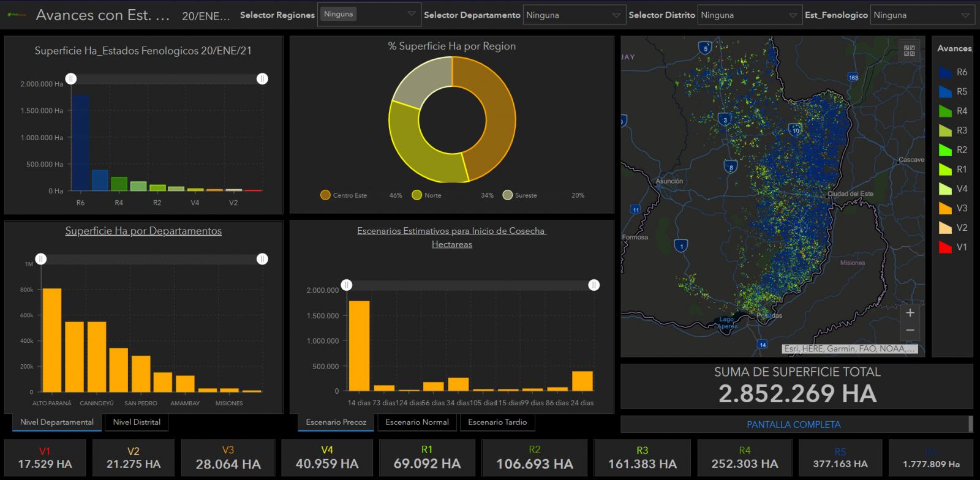Switch to the Nivel Distrital tab
Image resolution: width=980 pixels, height=480 pixels.
tap(137, 422)
